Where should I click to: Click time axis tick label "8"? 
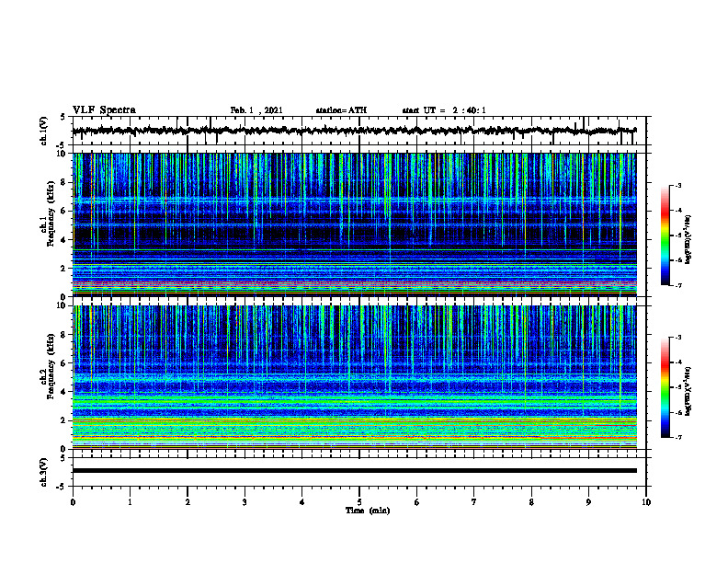(531, 502)
